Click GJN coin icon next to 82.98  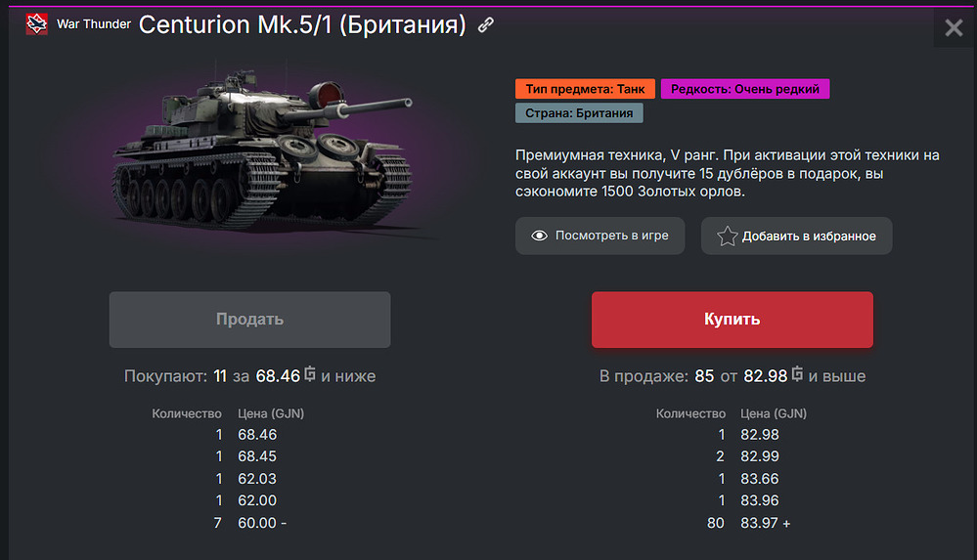click(797, 374)
